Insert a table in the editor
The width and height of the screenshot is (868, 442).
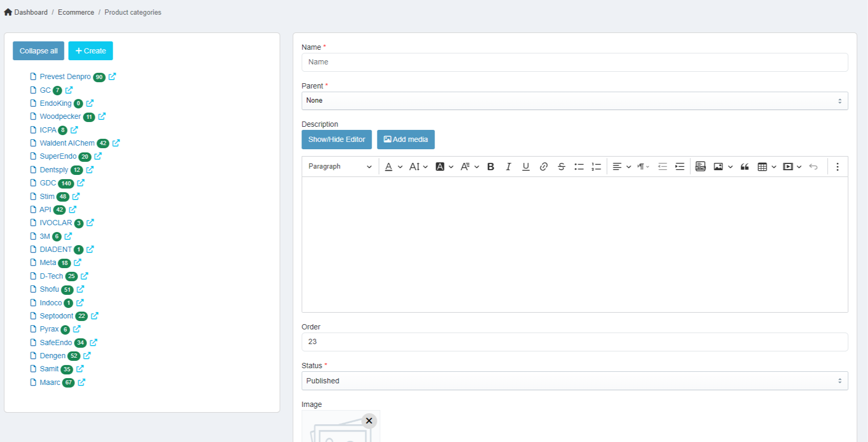pos(762,167)
